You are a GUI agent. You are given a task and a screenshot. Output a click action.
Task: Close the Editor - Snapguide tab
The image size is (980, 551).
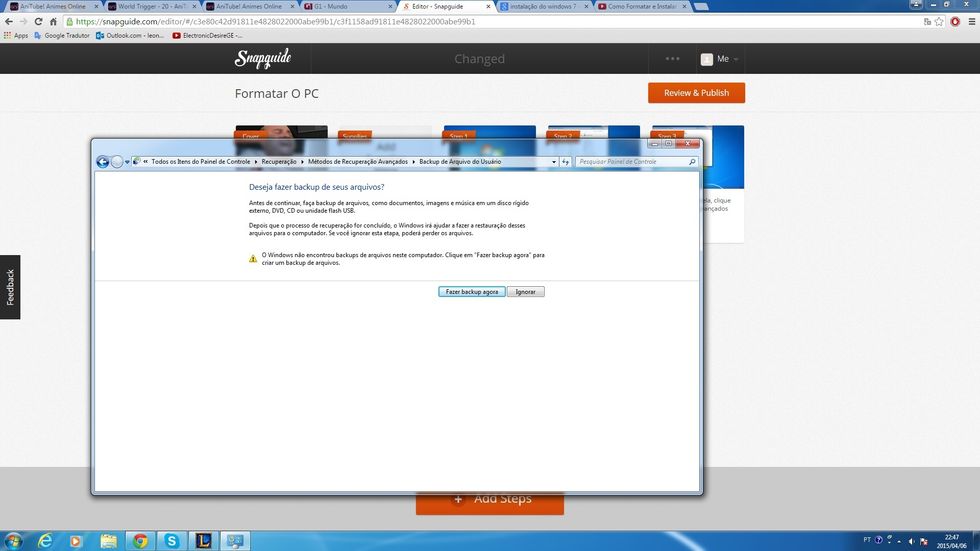tap(489, 6)
